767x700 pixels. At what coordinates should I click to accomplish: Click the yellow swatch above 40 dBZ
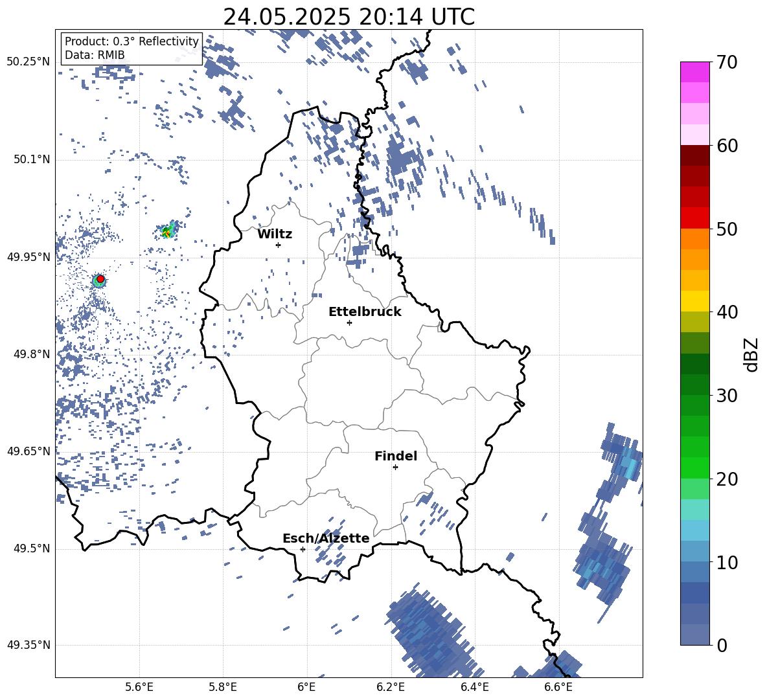694,301
